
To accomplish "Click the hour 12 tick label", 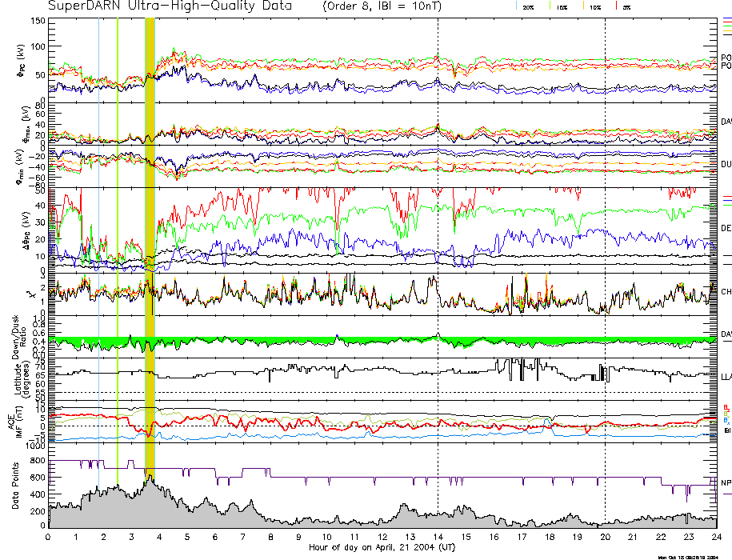I will (382, 537).
